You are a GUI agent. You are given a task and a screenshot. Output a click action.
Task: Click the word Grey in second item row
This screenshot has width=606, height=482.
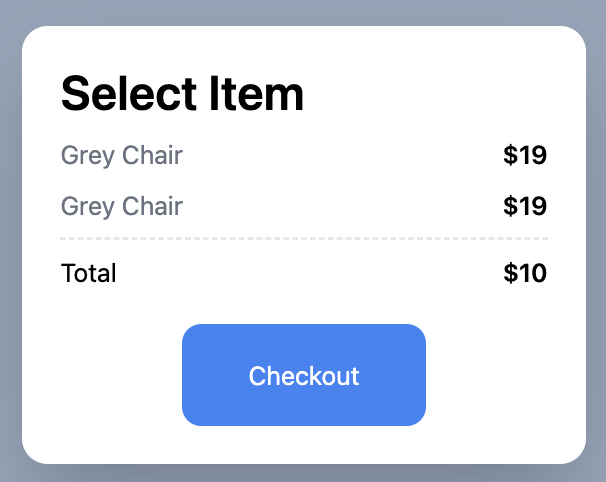[88, 207]
